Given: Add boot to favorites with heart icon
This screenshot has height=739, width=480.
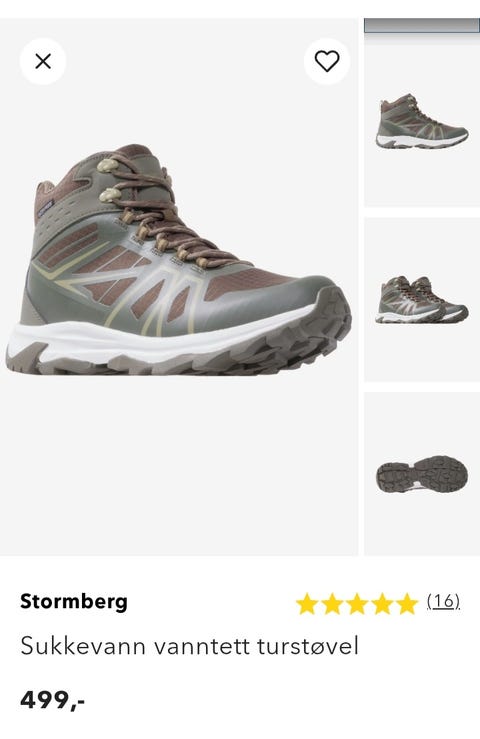Looking at the screenshot, I should pos(327,61).
